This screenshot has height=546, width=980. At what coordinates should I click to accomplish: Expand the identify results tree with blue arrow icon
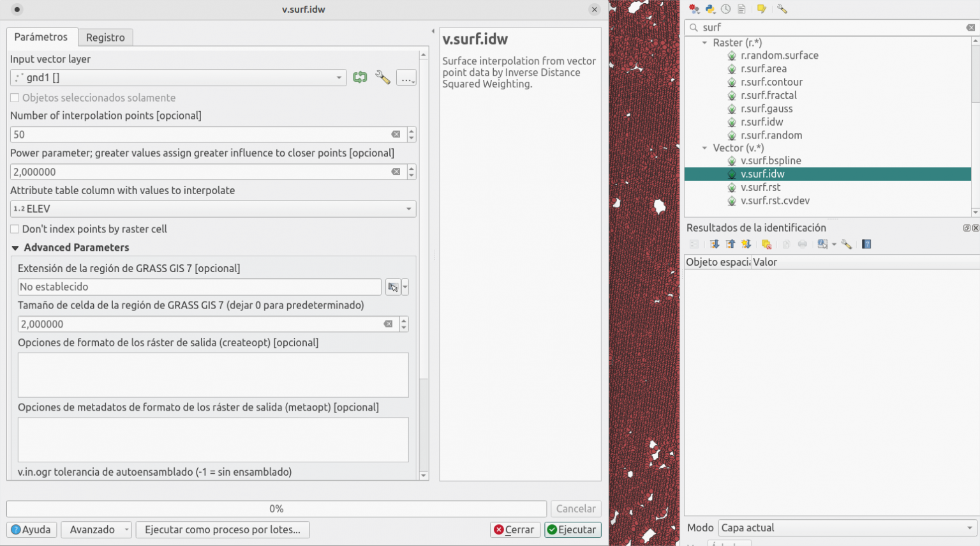point(715,244)
